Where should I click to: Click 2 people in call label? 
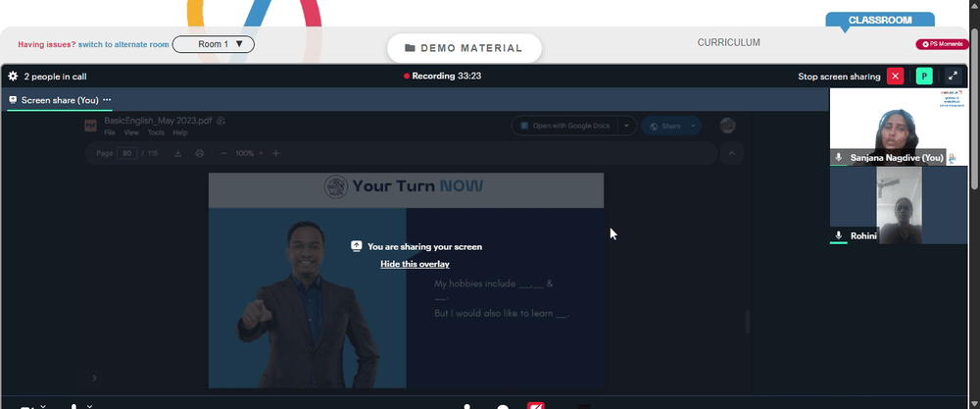pos(56,77)
